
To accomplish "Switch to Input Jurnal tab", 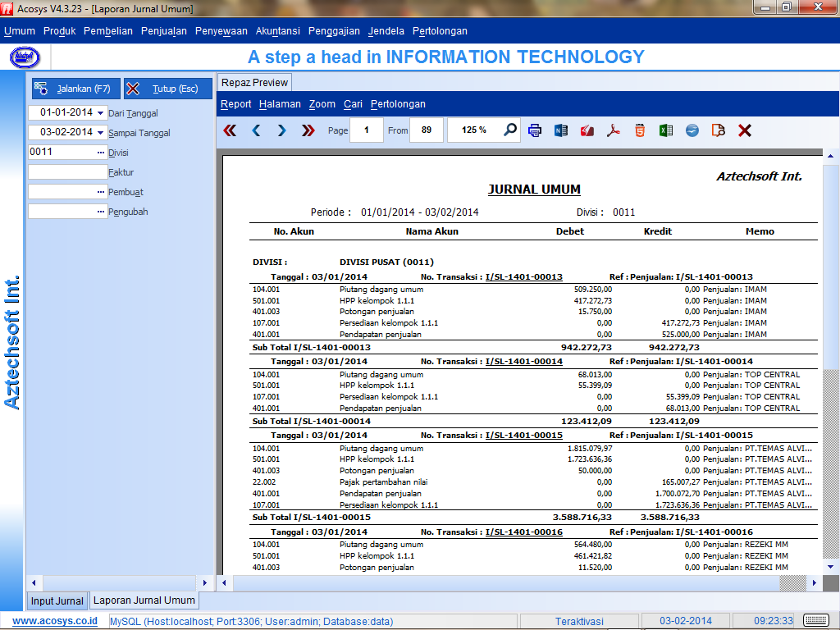I will click(57, 600).
